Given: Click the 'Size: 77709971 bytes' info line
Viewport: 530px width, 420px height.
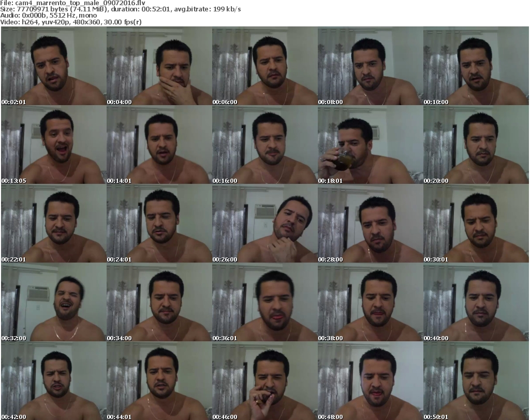Looking at the screenshot, I should [120, 9].
